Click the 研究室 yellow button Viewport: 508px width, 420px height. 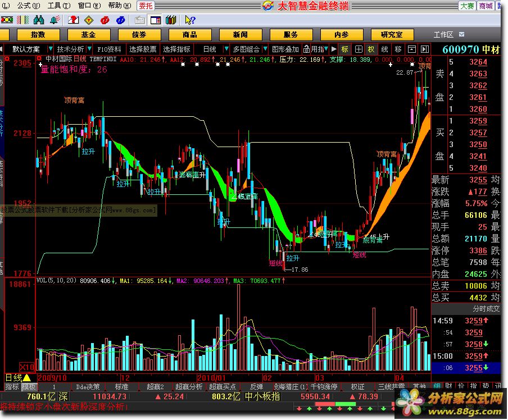coord(392,35)
